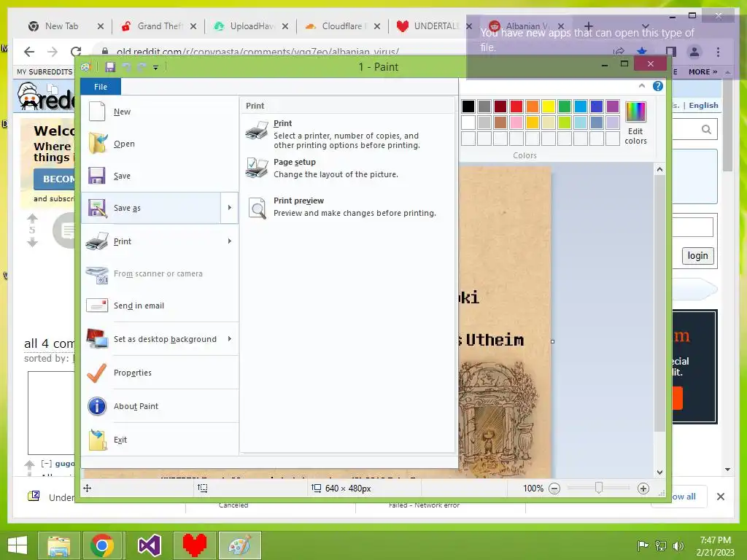
Task: Click the taskbar clock showing 7:47 PM
Action: click(715, 546)
